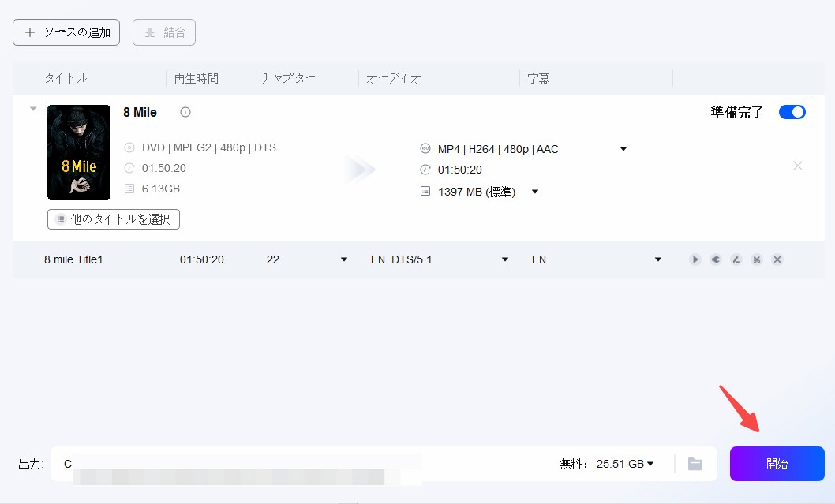Start conversion with the 開始 button
835x504 pixels.
click(x=777, y=464)
